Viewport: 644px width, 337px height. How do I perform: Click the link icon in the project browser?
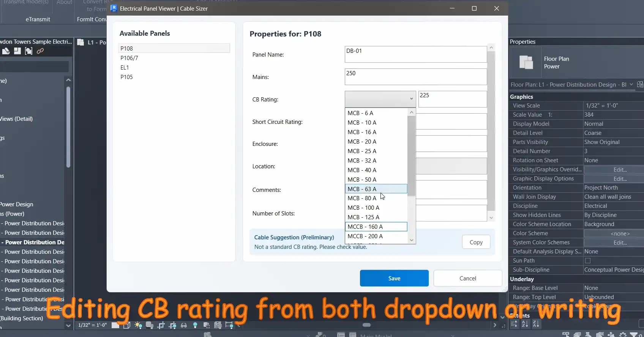[x=40, y=51]
